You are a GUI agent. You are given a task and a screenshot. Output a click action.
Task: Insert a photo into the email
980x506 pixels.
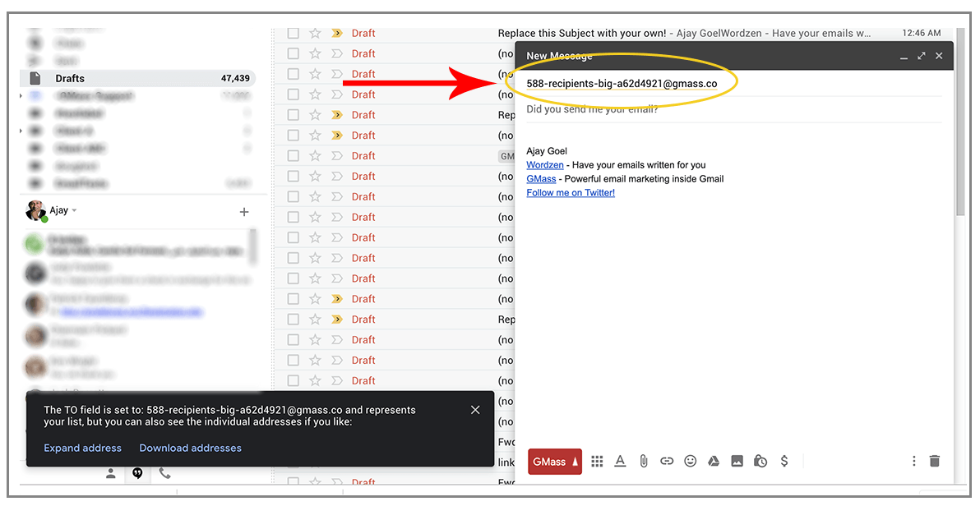click(x=737, y=461)
